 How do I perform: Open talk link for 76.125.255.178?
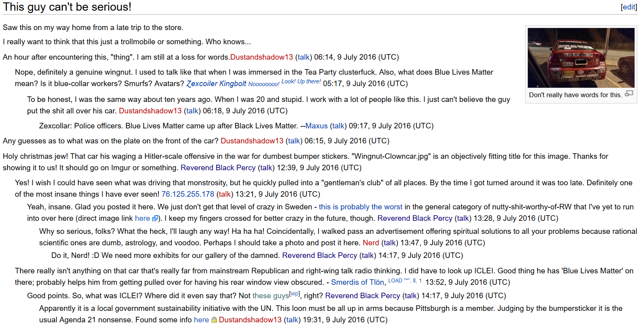[x=224, y=194]
